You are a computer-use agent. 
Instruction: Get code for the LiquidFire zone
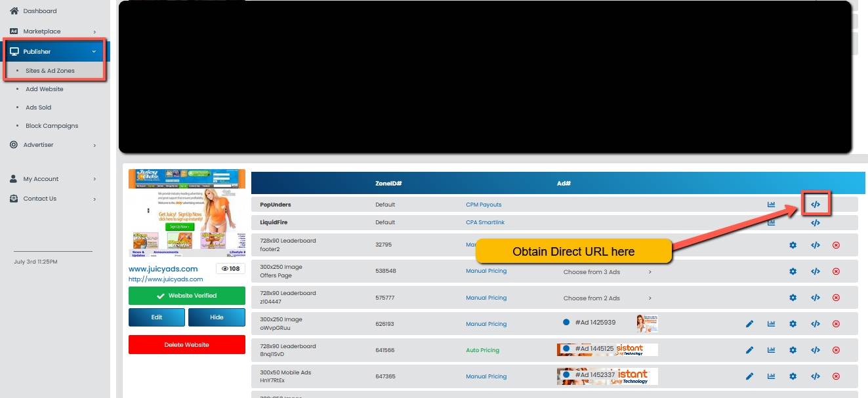pyautogui.click(x=816, y=223)
